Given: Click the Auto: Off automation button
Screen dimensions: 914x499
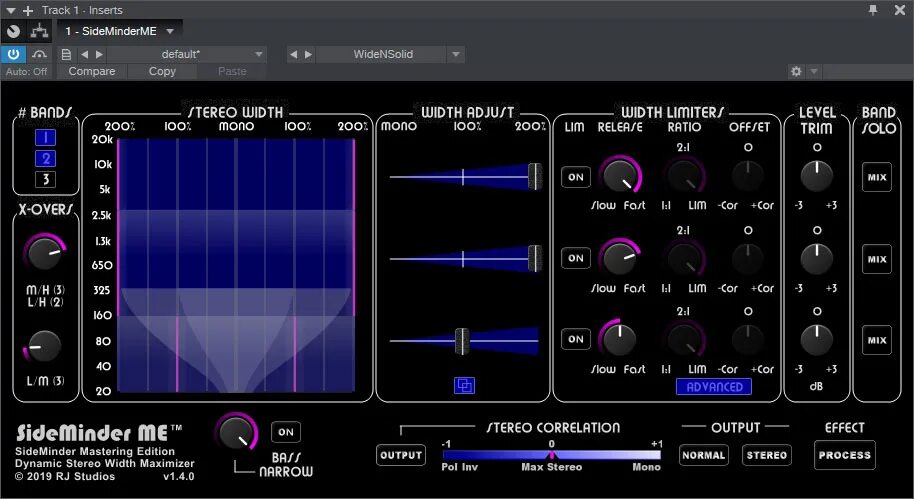Looking at the screenshot, I should [x=26, y=71].
